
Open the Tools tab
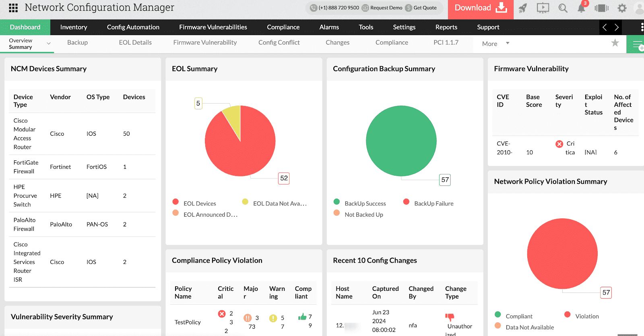(x=366, y=27)
